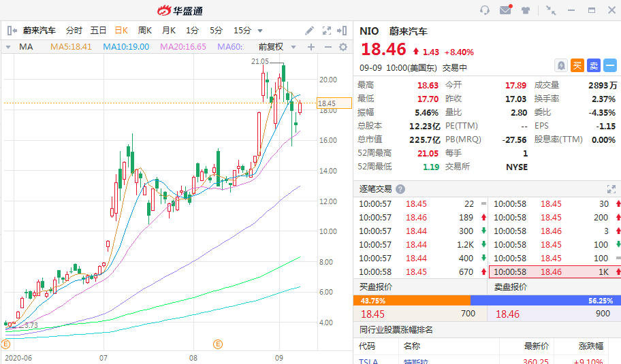Select the 日K daily candlestick tab
This screenshot has width=621, height=364.
click(x=121, y=31)
